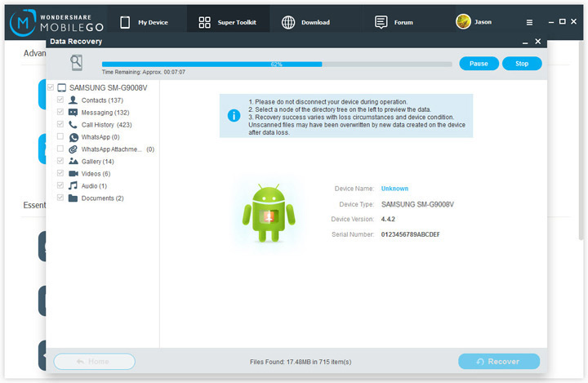Select Documents (2) in the tree
Screen dimensions: 588x383
[x=102, y=198]
